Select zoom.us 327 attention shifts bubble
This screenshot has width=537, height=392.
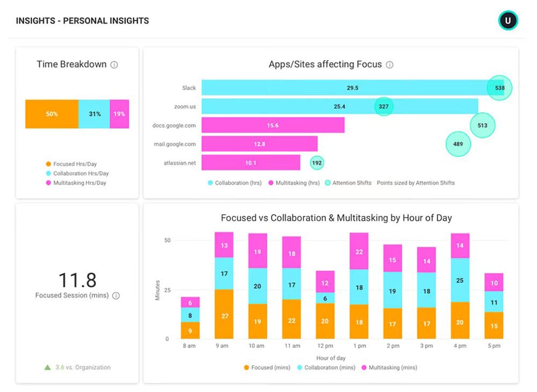point(383,106)
